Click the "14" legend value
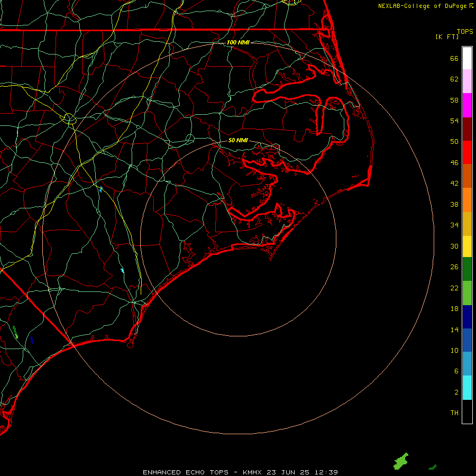This screenshot has height=476, width=476. tap(454, 329)
